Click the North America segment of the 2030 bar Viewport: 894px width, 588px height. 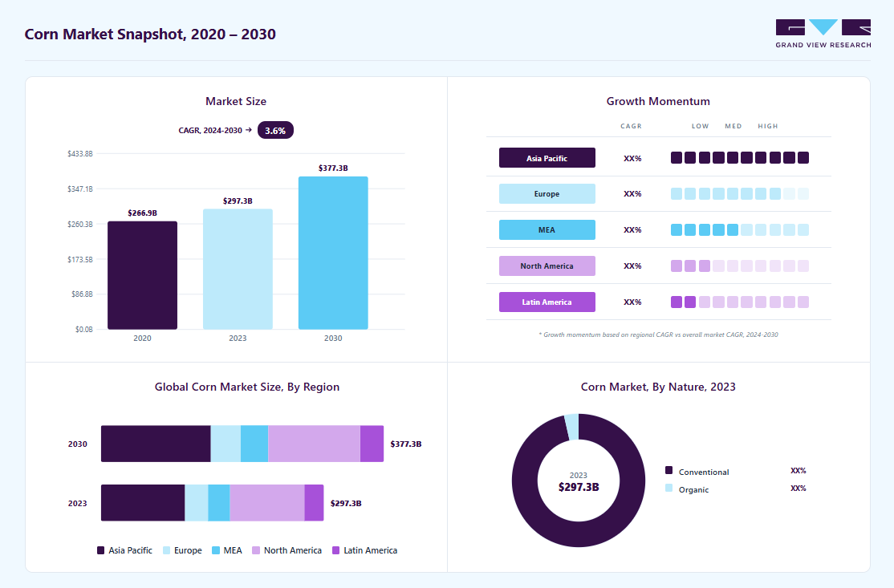point(314,444)
